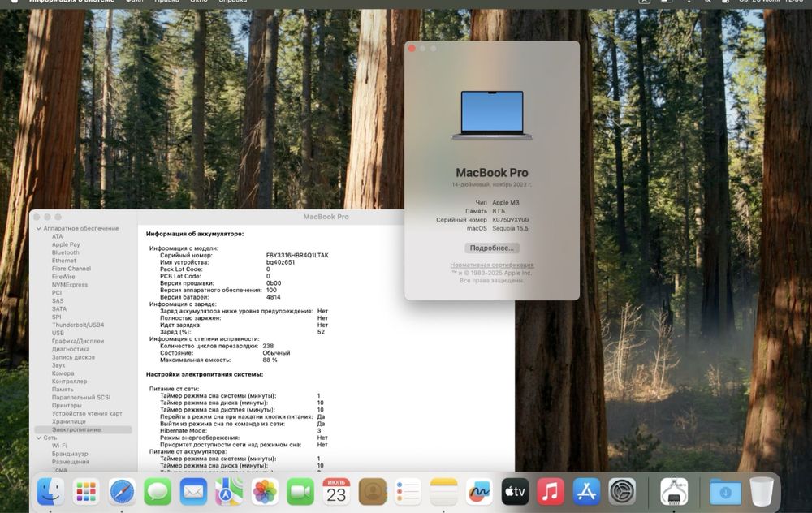The width and height of the screenshot is (812, 513).
Task: Close the About This Mac window
Action: pyautogui.click(x=412, y=48)
